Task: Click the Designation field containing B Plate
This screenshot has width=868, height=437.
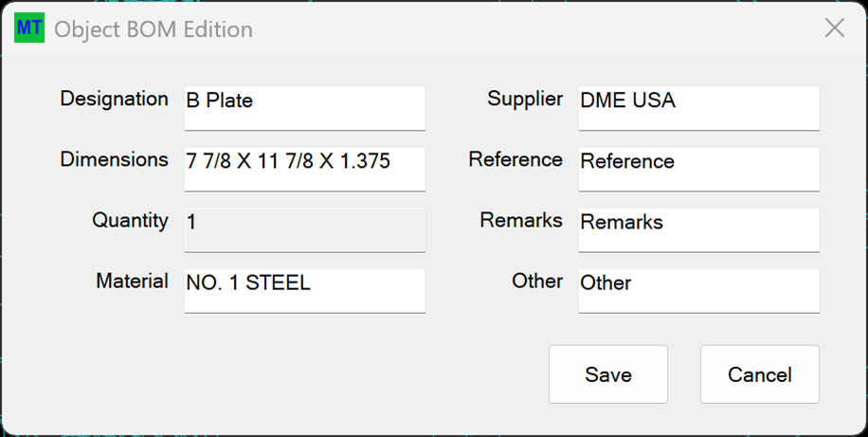Action: pyautogui.click(x=305, y=108)
